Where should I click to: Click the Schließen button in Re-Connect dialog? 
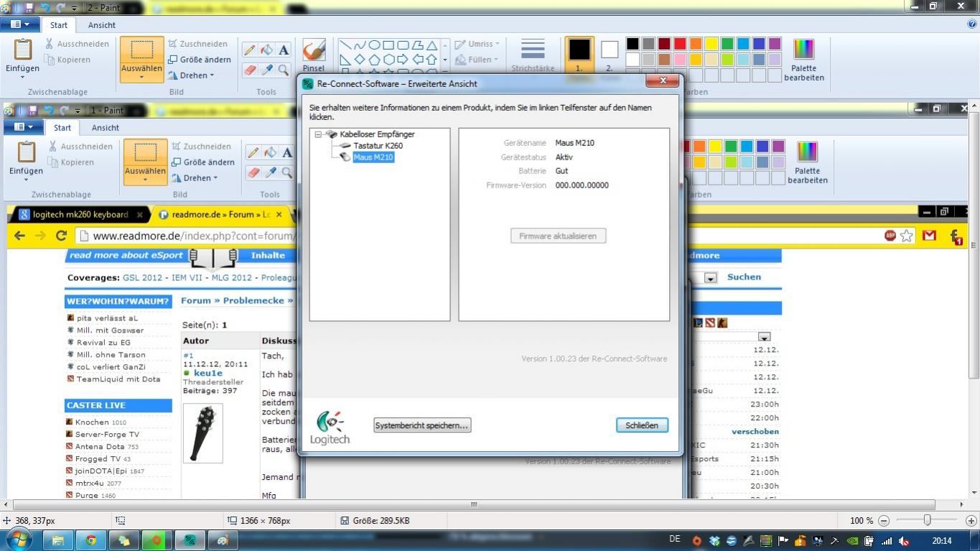642,425
